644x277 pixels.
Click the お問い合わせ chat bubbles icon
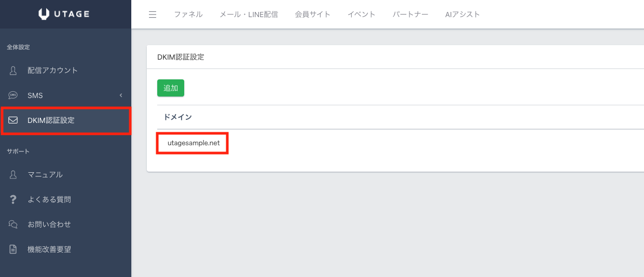(x=13, y=225)
